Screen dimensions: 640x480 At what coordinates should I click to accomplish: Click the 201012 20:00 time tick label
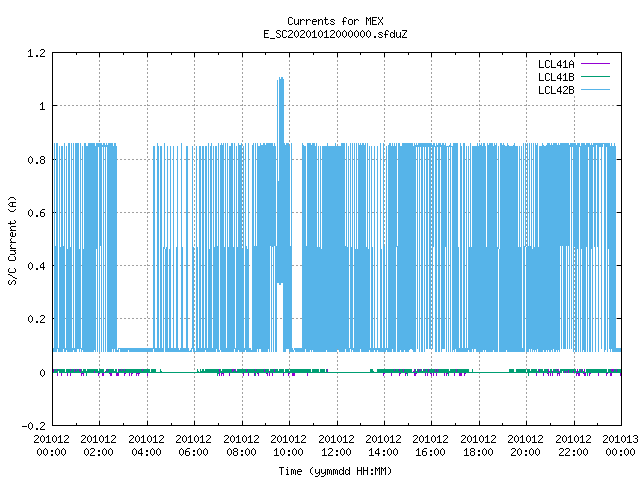pyautogui.click(x=525, y=446)
